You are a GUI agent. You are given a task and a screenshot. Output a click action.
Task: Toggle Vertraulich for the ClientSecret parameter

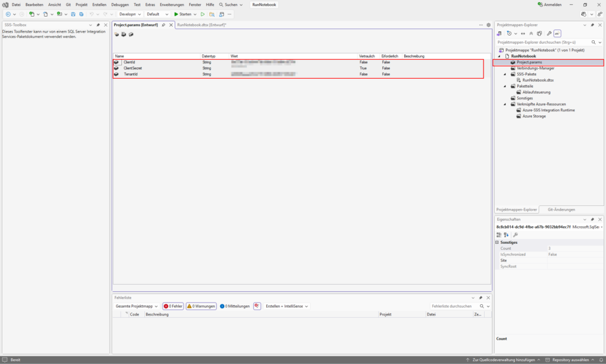362,68
